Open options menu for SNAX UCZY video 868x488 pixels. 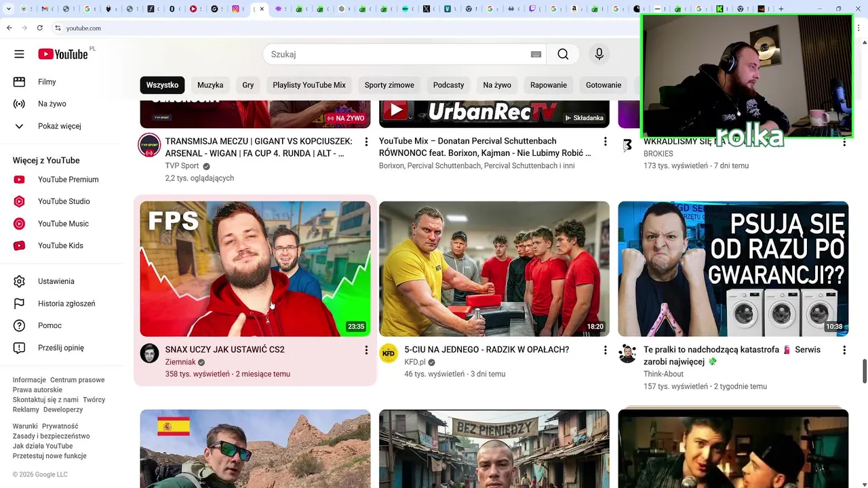(366, 350)
